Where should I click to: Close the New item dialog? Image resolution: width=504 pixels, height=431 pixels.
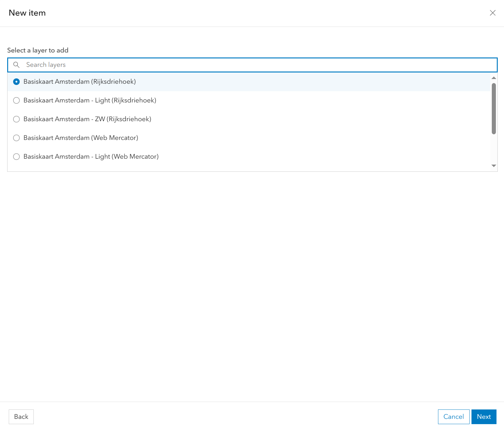492,13
